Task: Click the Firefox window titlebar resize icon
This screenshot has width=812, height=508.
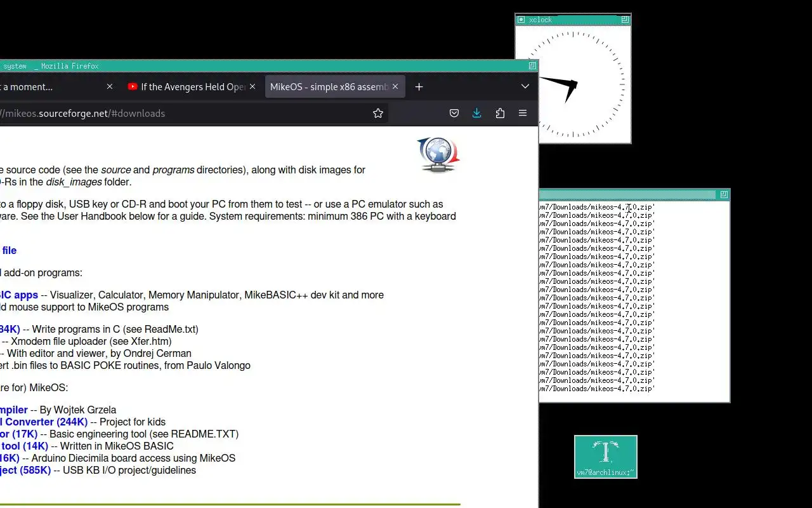Action: [532, 65]
